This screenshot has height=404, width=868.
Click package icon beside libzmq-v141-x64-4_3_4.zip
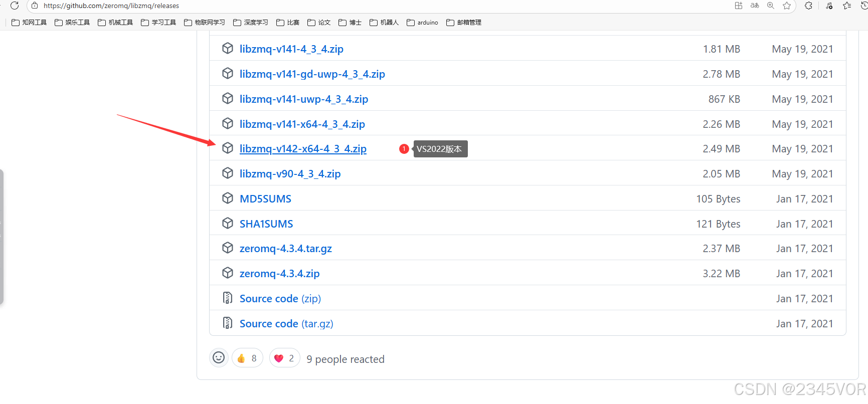coord(228,123)
